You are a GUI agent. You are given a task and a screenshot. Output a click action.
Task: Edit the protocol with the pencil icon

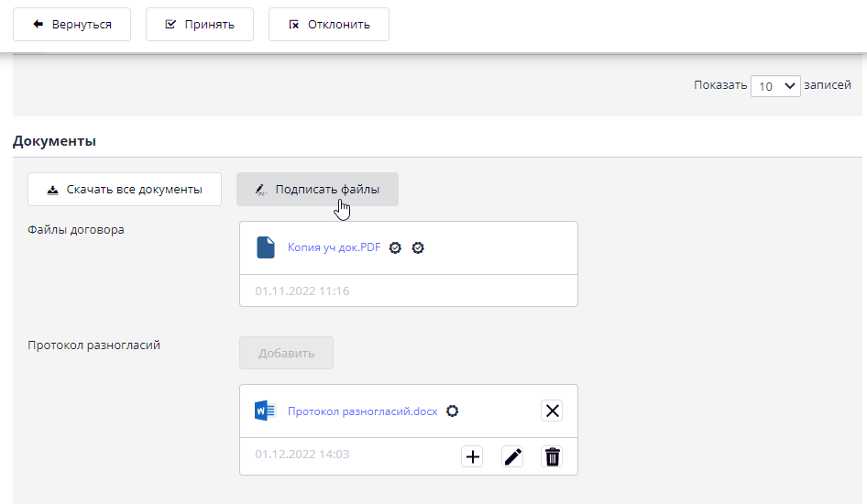(512, 456)
